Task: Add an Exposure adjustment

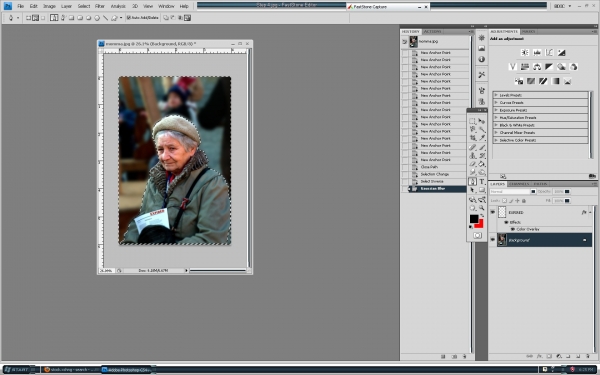Action: click(x=561, y=53)
